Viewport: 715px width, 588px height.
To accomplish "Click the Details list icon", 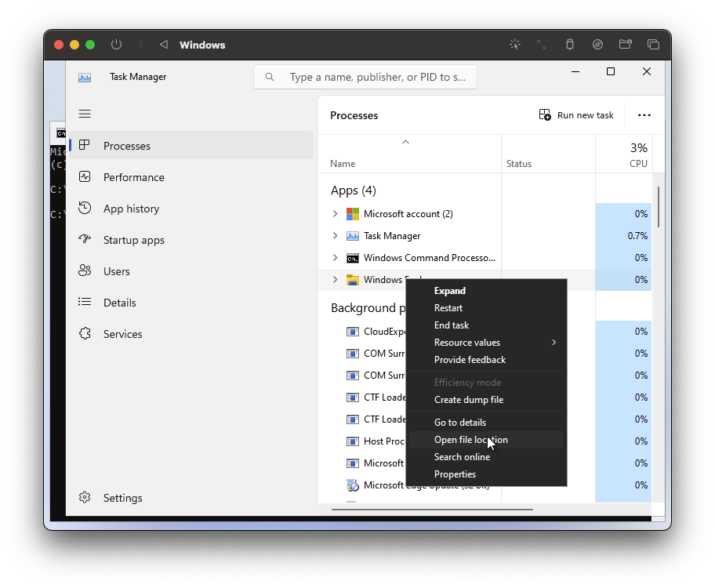I will pos(85,302).
